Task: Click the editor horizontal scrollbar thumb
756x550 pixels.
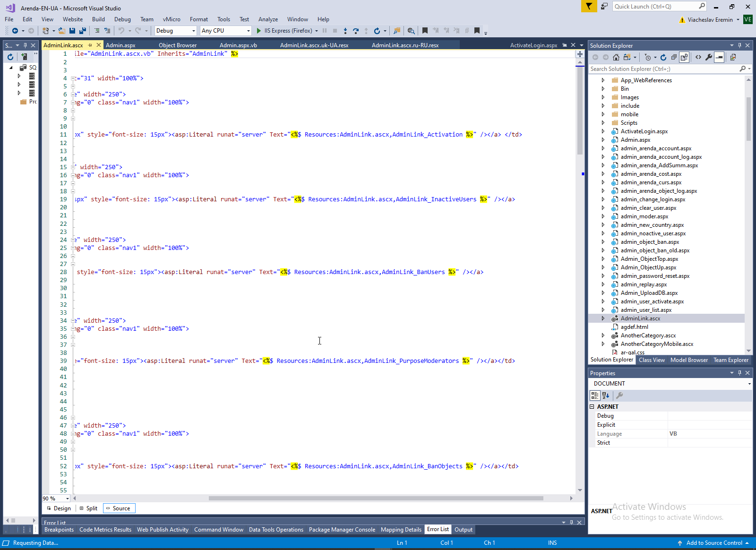Action: point(376,498)
